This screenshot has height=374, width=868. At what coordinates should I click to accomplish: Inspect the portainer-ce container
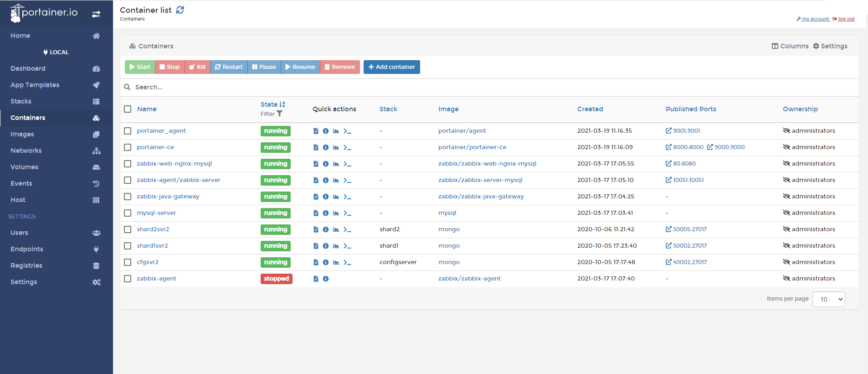tap(326, 147)
